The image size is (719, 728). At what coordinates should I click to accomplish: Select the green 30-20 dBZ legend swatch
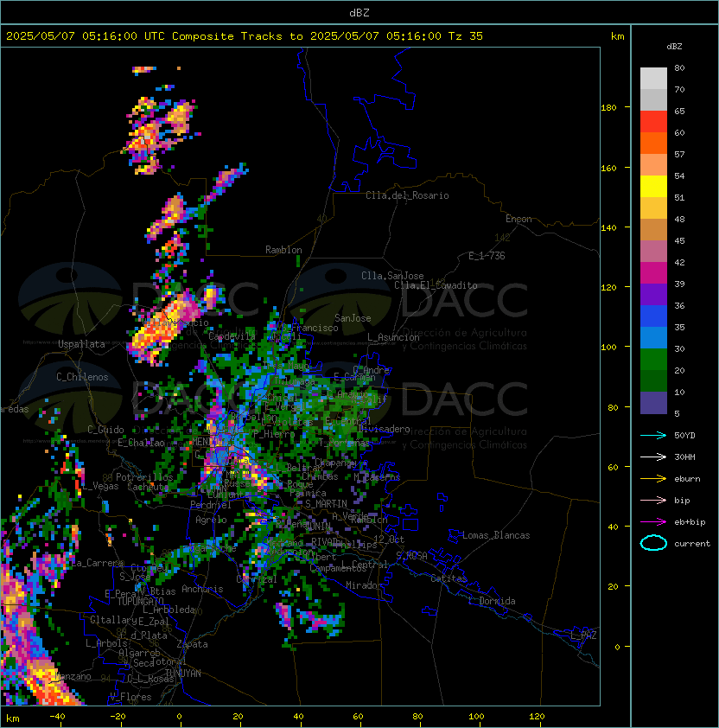653,360
